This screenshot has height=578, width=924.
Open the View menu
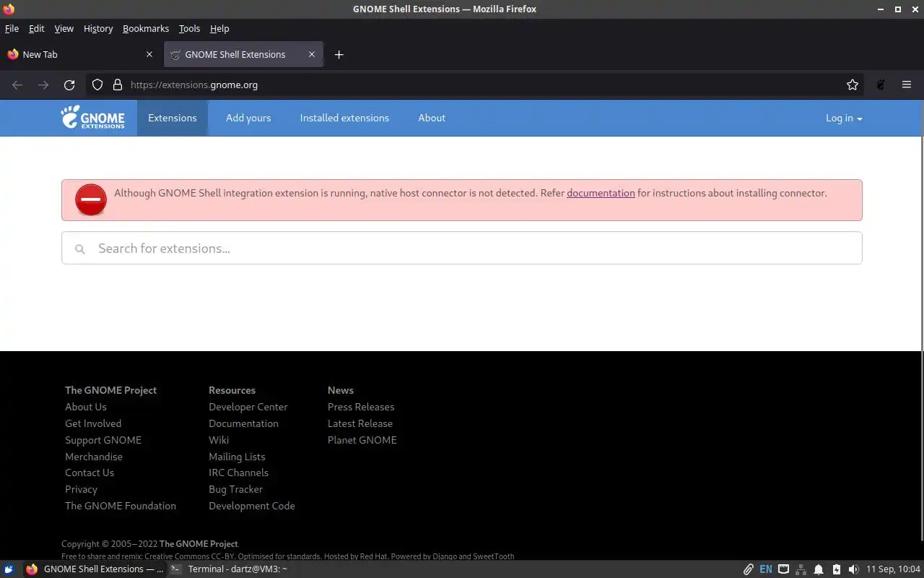coord(64,28)
